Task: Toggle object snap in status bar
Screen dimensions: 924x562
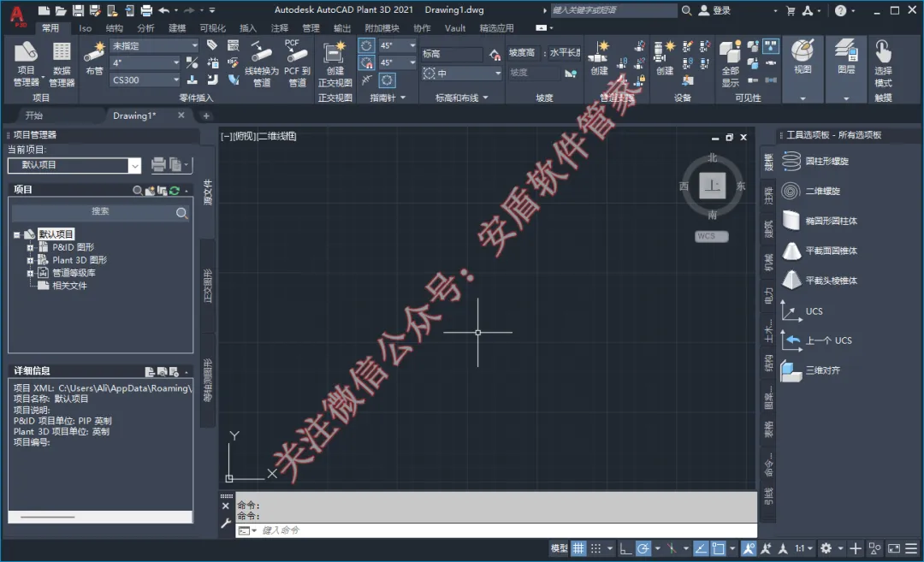Action: coord(718,548)
